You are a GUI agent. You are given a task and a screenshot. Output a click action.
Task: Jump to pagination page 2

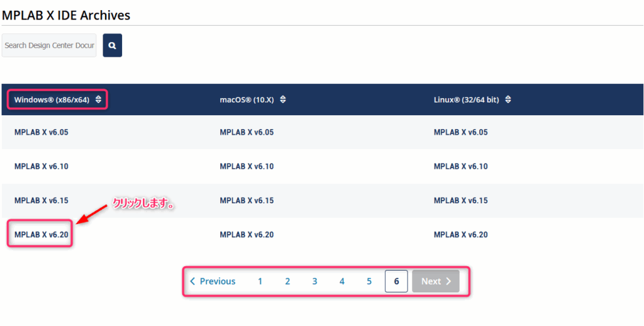tap(287, 281)
